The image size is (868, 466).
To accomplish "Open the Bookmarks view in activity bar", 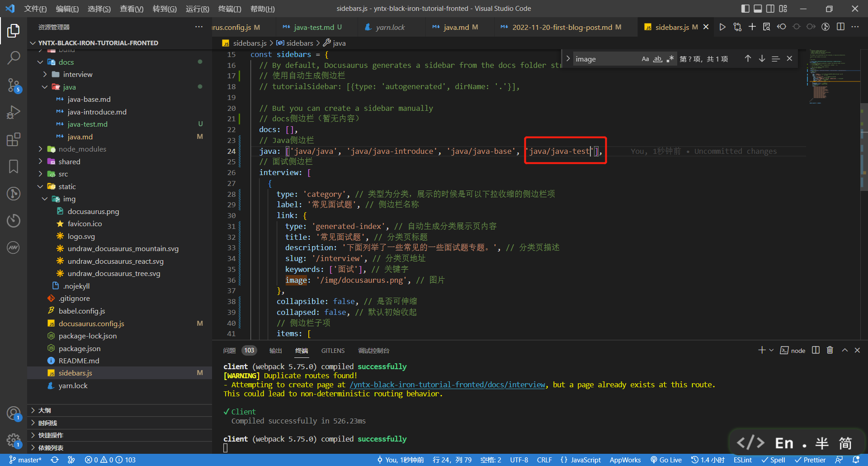I will [x=14, y=166].
